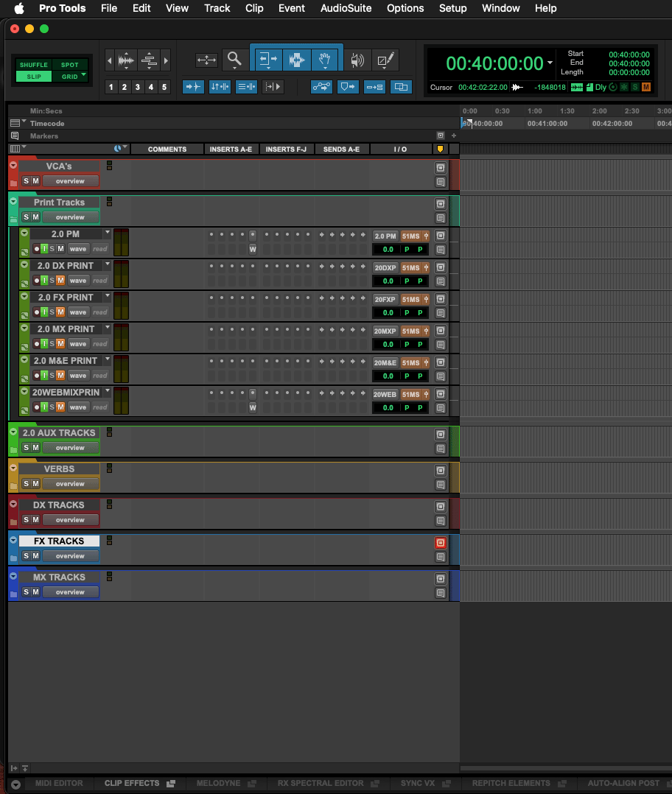Image resolution: width=672 pixels, height=794 pixels.
Task: Select the Trim tool
Action: tap(268, 60)
